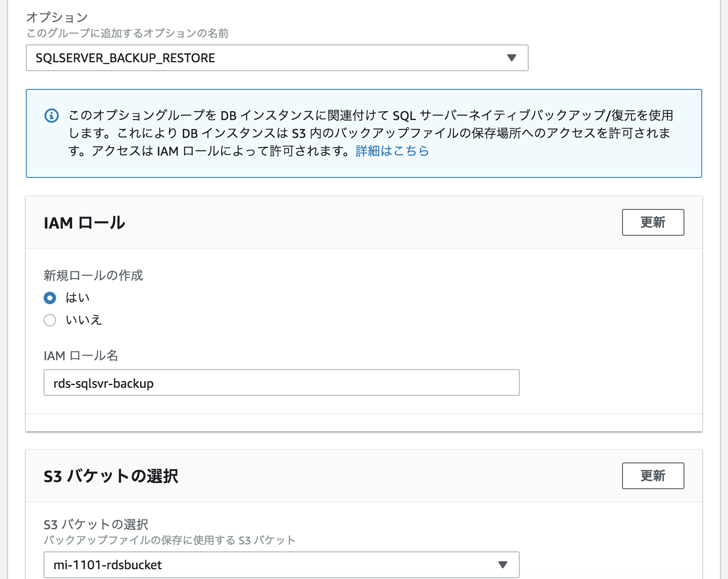Click the IAM ロール section header

point(82,222)
